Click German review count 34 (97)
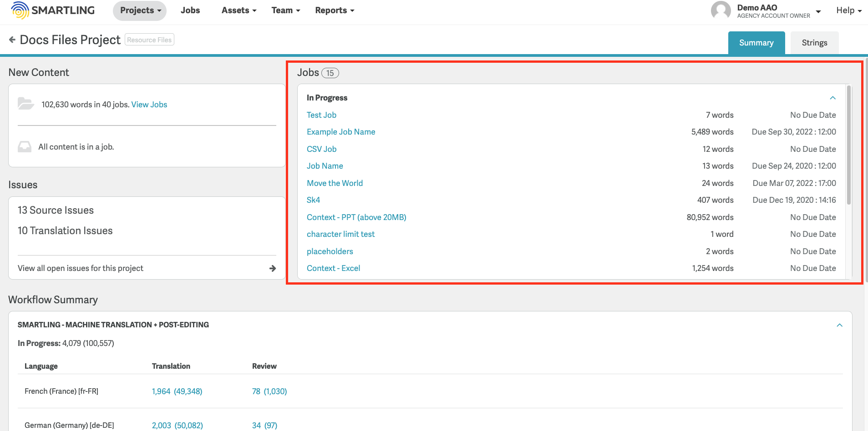Image resolution: width=868 pixels, height=431 pixels. pyautogui.click(x=264, y=426)
